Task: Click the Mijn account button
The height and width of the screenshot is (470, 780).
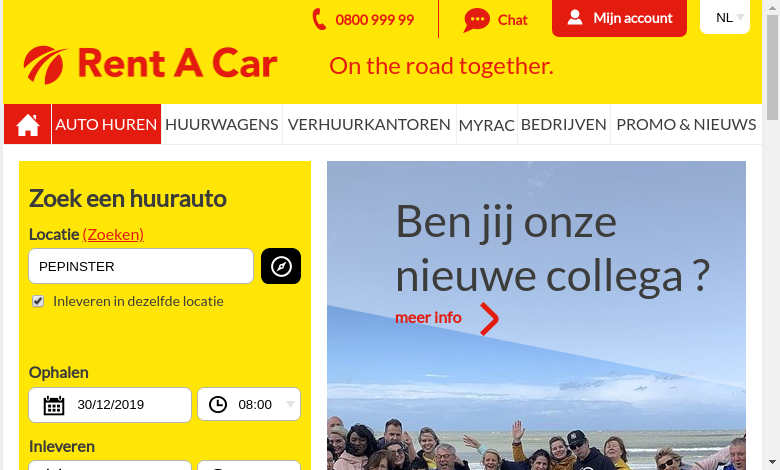Action: [x=619, y=18]
